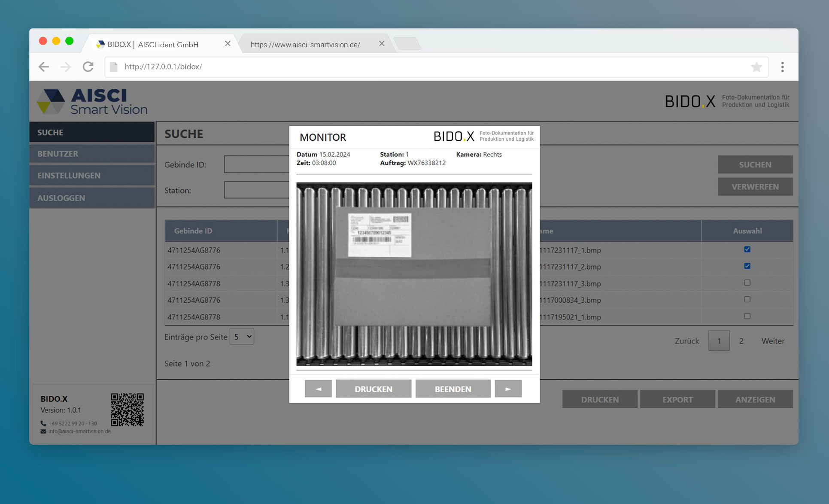This screenshot has height=504, width=829.
Task: Check the 1117231117_3.bmp selection checkbox
Action: (x=747, y=283)
